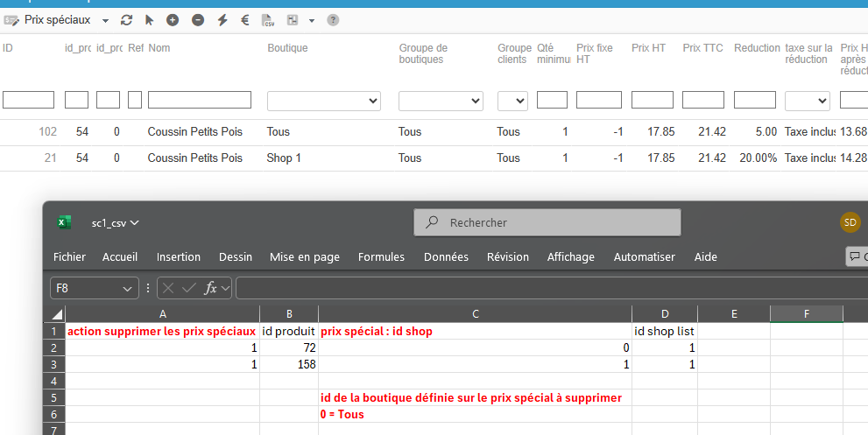
Task: Open the Boutique filter dropdown
Action: 323,101
